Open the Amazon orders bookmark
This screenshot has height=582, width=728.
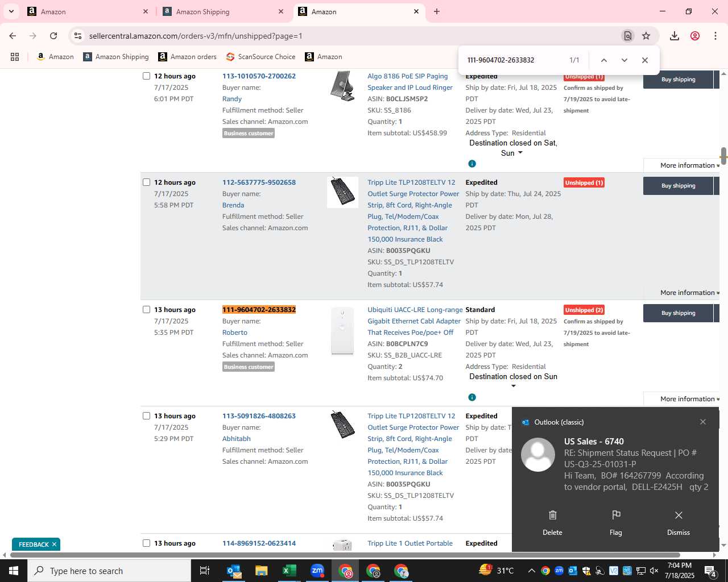pos(187,57)
